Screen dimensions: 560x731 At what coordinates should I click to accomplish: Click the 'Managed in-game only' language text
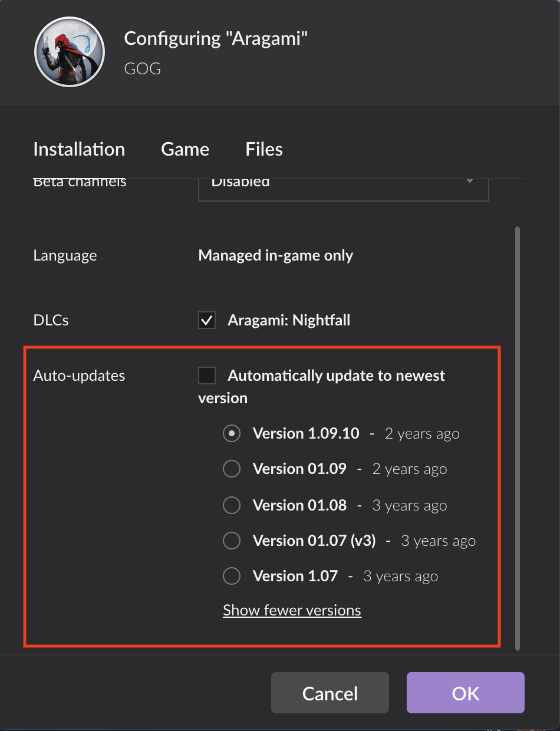point(276,255)
